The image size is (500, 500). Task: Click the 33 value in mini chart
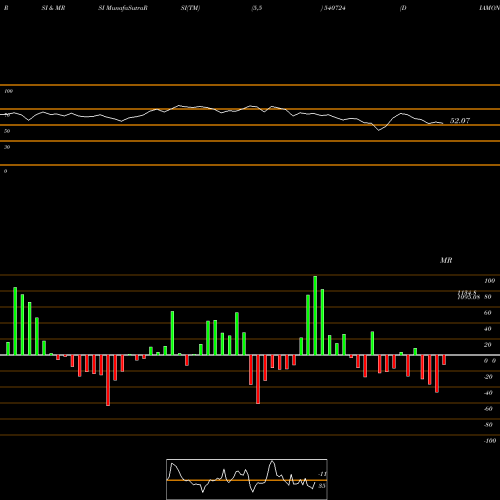[321, 486]
